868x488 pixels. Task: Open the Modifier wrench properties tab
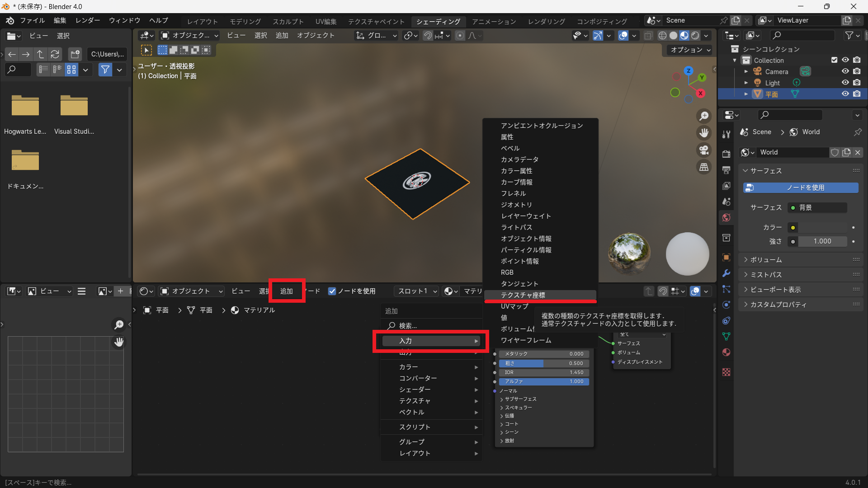pos(726,273)
